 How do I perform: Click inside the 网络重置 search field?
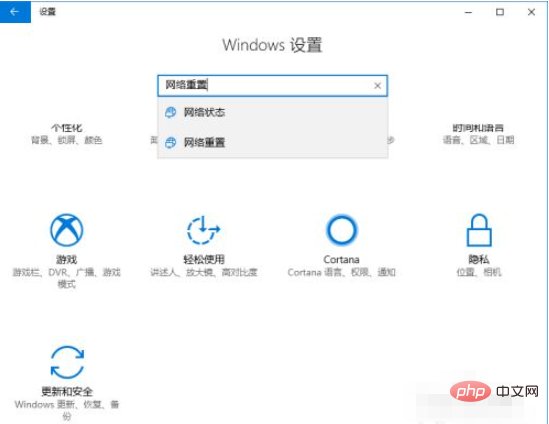click(265, 85)
